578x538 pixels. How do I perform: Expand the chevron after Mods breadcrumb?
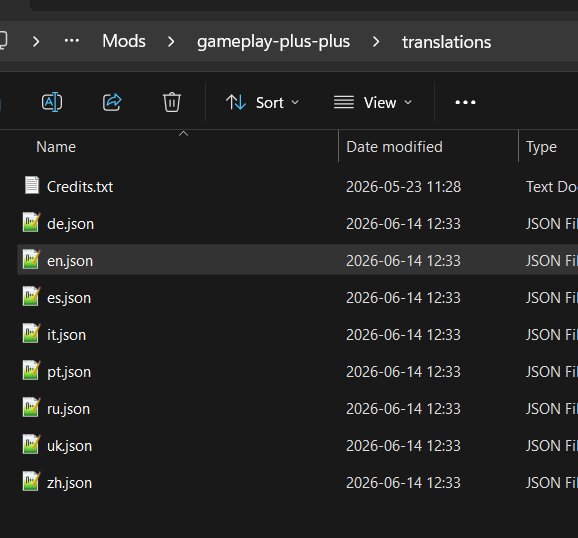click(x=171, y=41)
